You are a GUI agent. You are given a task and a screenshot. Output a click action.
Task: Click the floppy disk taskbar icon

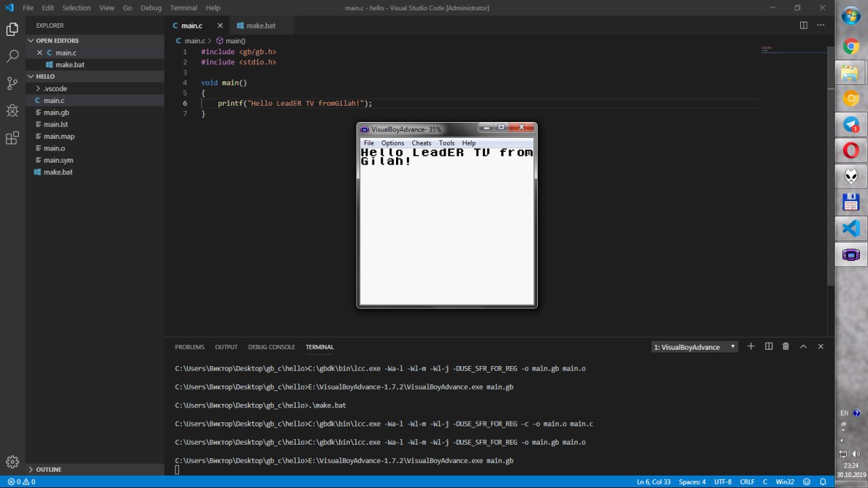tap(851, 202)
